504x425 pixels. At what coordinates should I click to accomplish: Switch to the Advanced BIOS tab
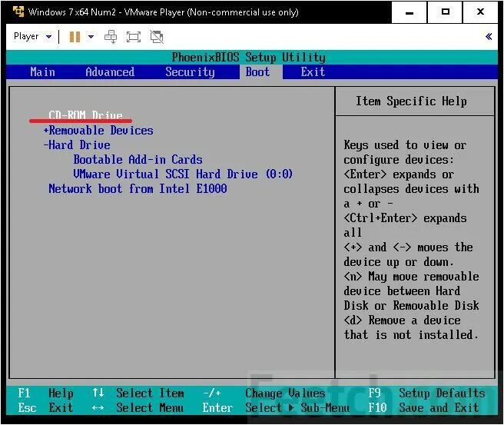[x=110, y=71]
